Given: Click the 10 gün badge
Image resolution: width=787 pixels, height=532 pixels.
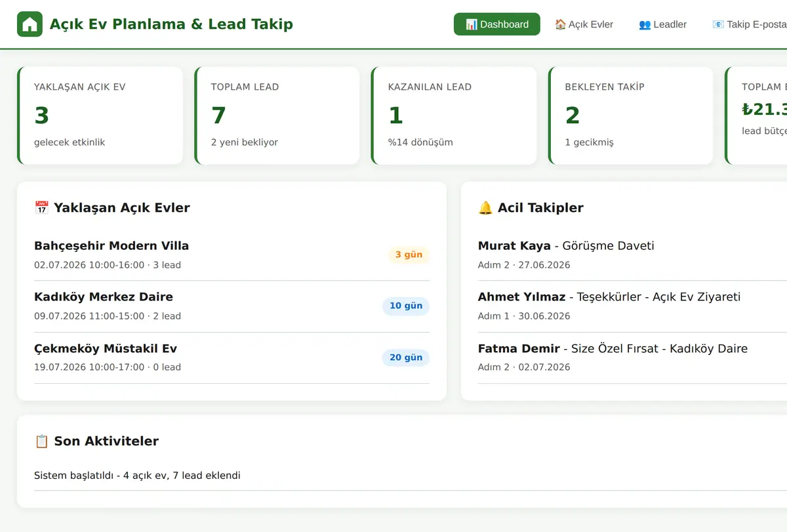Looking at the screenshot, I should [x=406, y=306].
